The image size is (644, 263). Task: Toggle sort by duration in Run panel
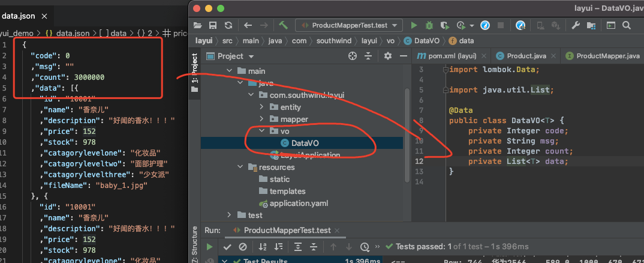[278, 247]
